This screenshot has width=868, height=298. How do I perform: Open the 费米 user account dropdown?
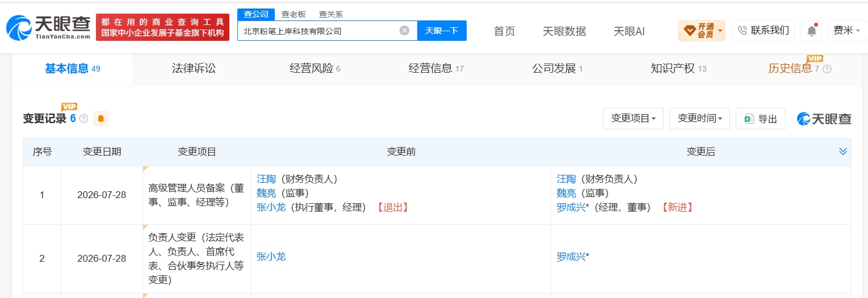click(847, 31)
